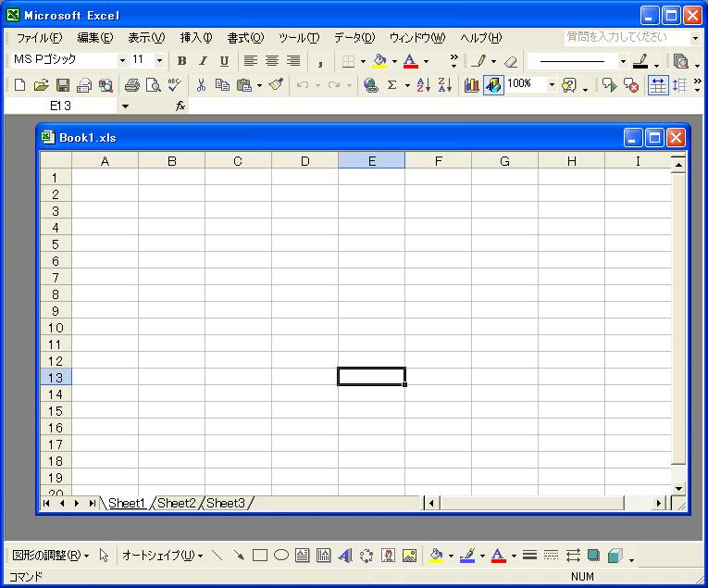Expand the AutoShapes menu
This screenshot has width=708, height=588.
(x=163, y=556)
